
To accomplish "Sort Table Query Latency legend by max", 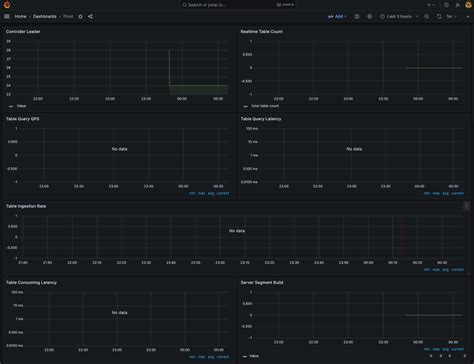I will click(x=436, y=193).
